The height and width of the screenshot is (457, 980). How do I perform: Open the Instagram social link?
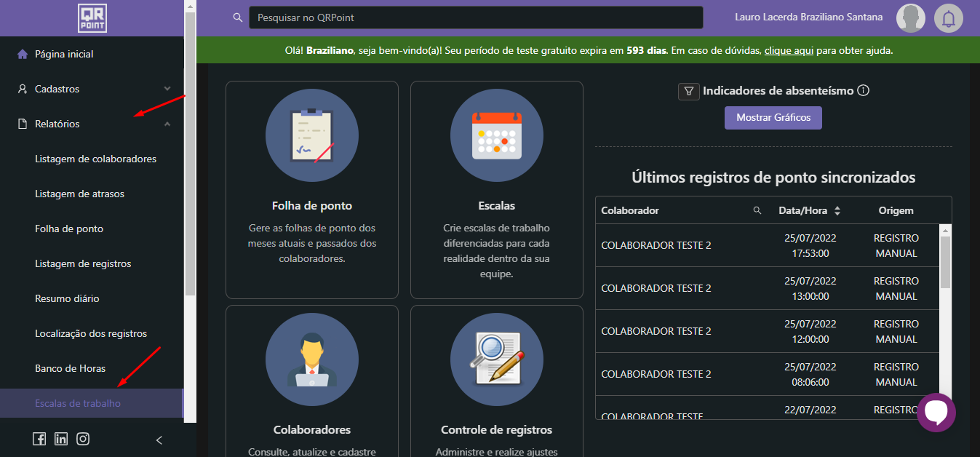point(84,439)
